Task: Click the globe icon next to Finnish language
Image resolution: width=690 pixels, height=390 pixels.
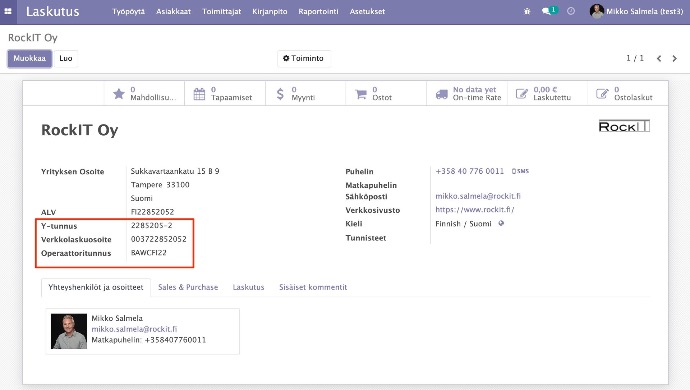Action: (501, 223)
